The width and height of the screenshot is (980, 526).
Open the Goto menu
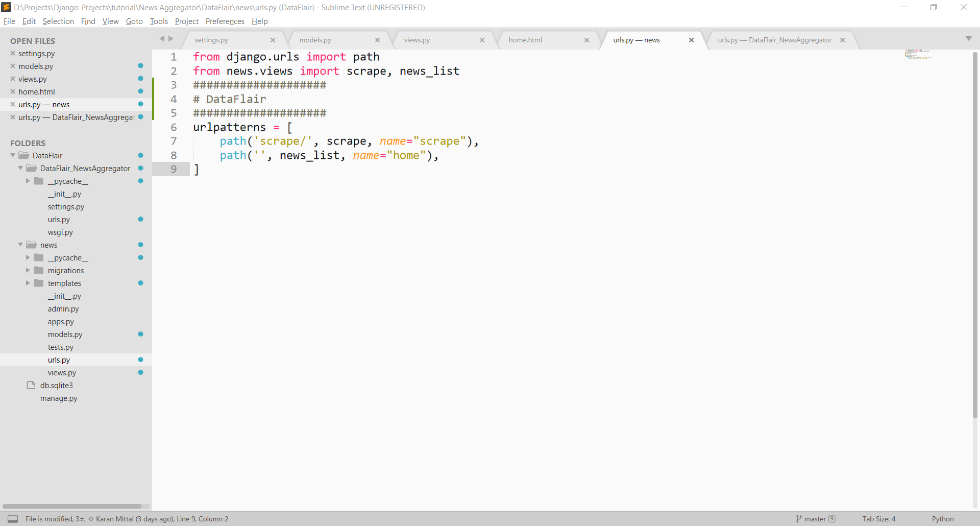(134, 21)
